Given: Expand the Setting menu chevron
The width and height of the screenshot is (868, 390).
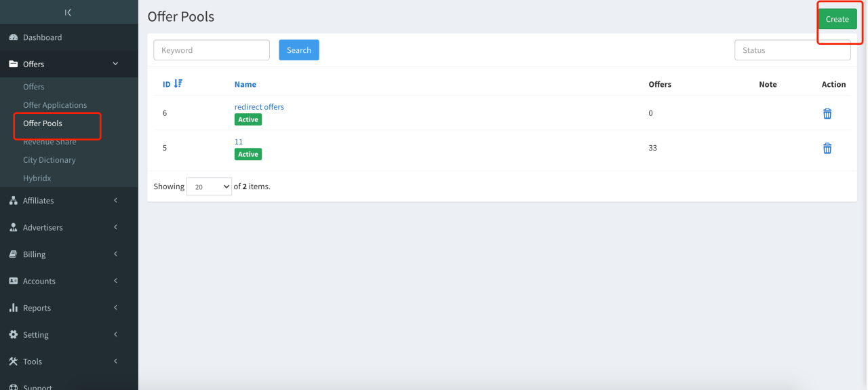Looking at the screenshot, I should click(x=115, y=334).
